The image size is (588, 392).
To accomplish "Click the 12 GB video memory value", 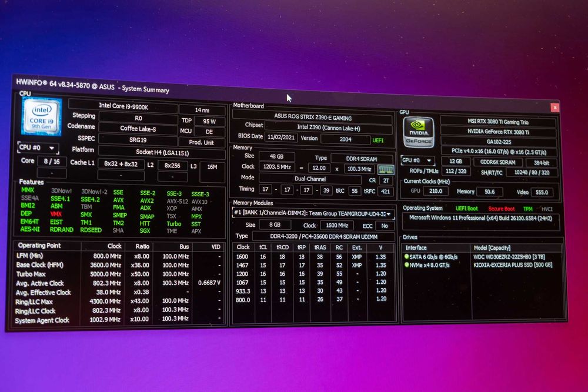I will click(455, 162).
